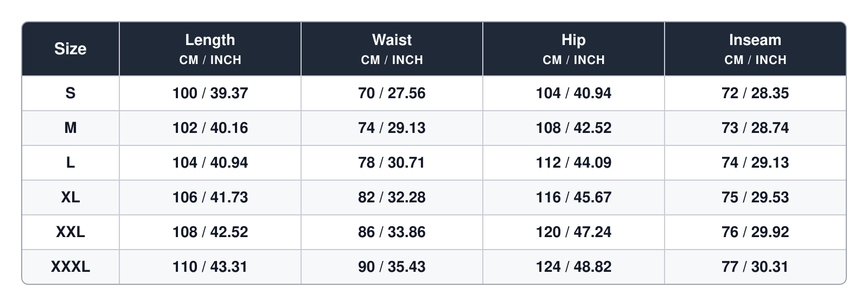Click waist value 74 / 29.13 in M row
This screenshot has width=868, height=306.
click(392, 128)
